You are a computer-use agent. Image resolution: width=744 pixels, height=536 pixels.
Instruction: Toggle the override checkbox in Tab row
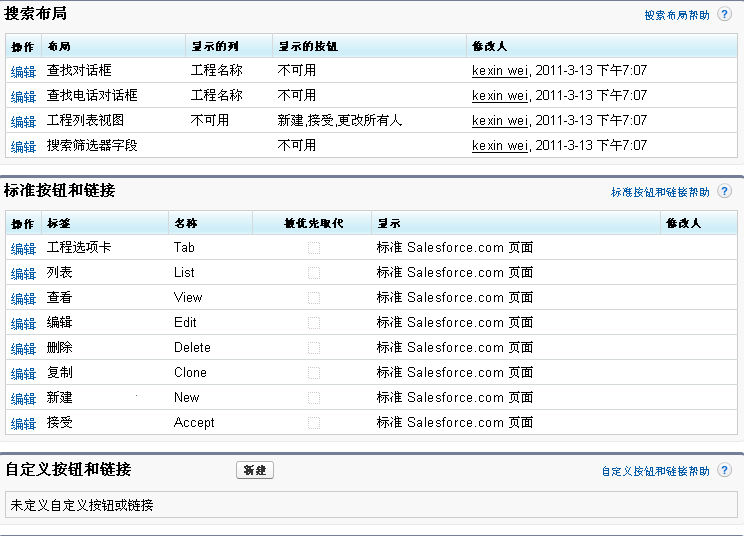click(314, 248)
